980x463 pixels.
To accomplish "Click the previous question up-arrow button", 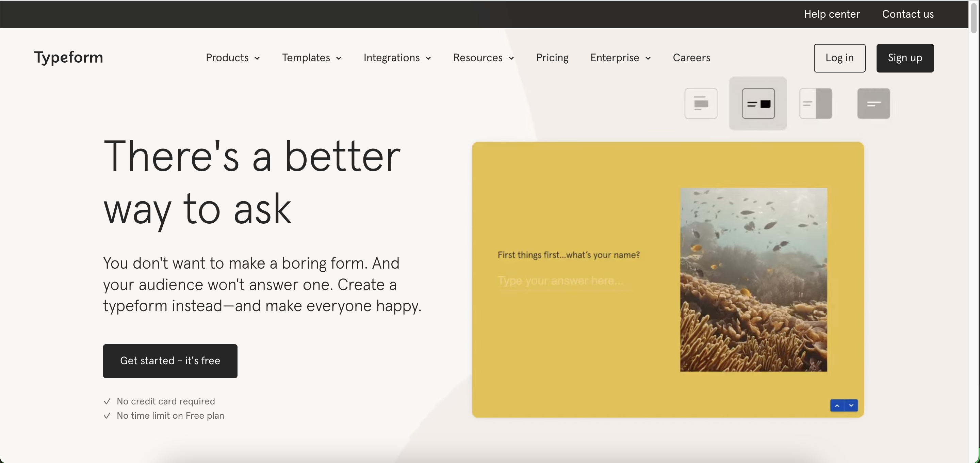I will [x=837, y=405].
